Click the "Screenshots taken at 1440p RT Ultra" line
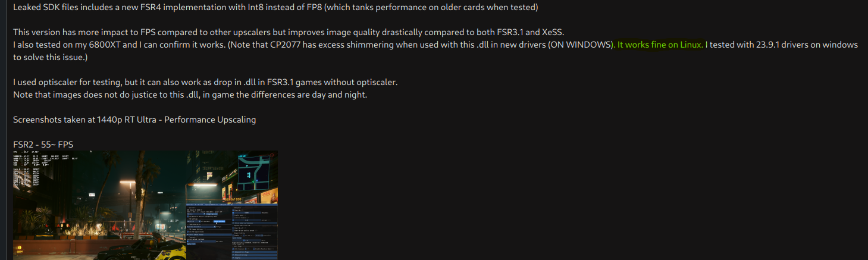The width and height of the screenshot is (868, 260). click(x=134, y=120)
